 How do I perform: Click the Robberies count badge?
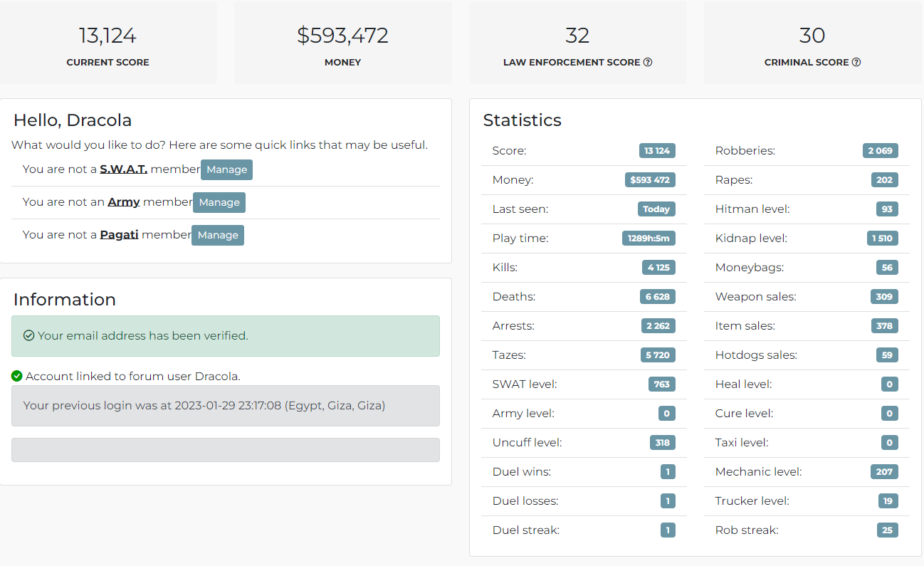click(x=881, y=151)
